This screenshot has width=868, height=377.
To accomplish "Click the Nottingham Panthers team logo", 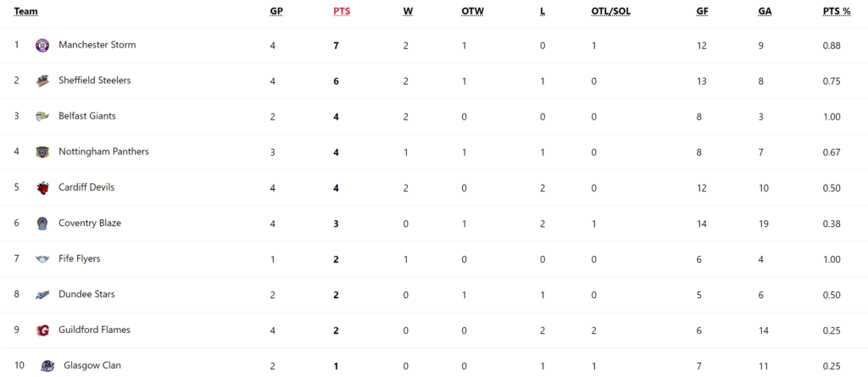I will [42, 152].
